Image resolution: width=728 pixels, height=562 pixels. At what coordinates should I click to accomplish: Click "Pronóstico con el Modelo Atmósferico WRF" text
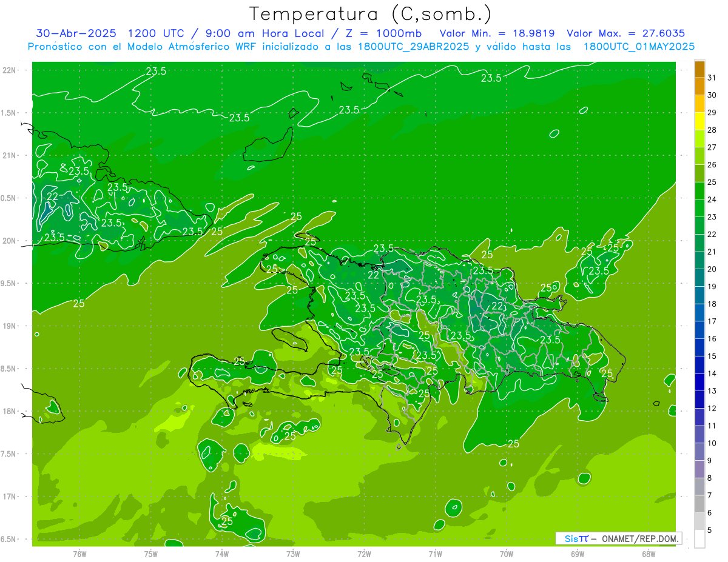pos(142,47)
